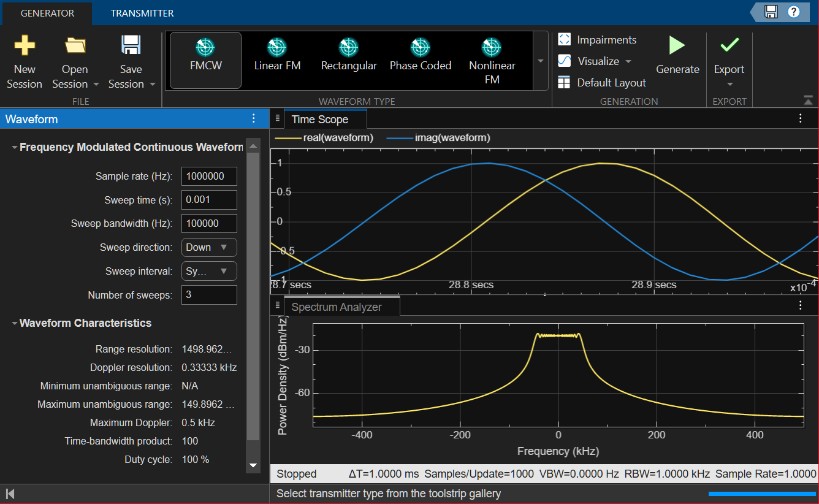Click the Sample rate input field
819x504 pixels.
tap(209, 177)
